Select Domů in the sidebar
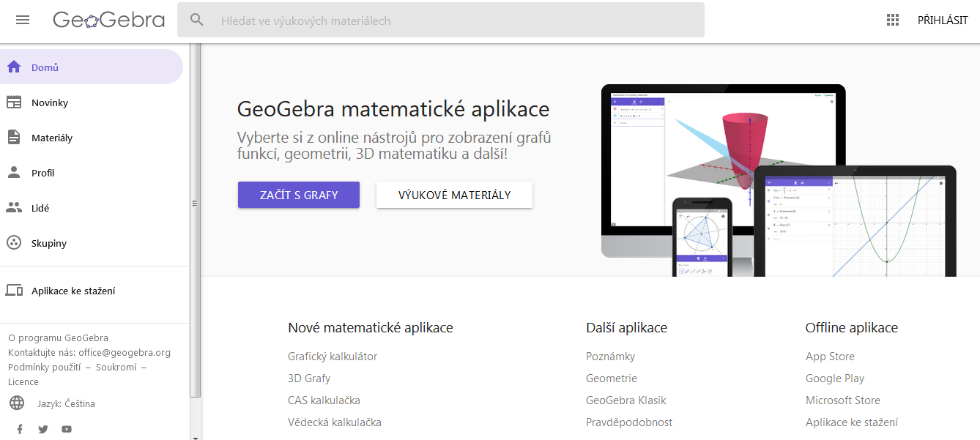The image size is (980, 440). [x=45, y=67]
